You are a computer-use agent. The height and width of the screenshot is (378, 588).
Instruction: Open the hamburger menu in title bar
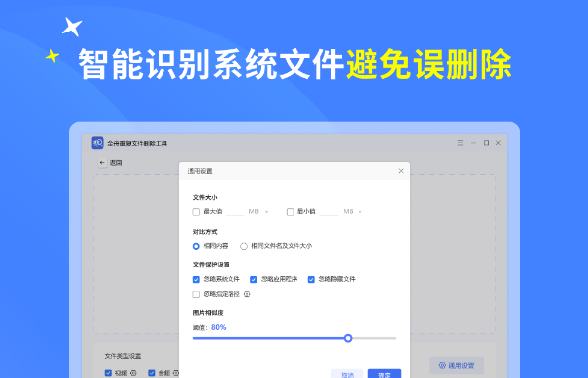[460, 143]
